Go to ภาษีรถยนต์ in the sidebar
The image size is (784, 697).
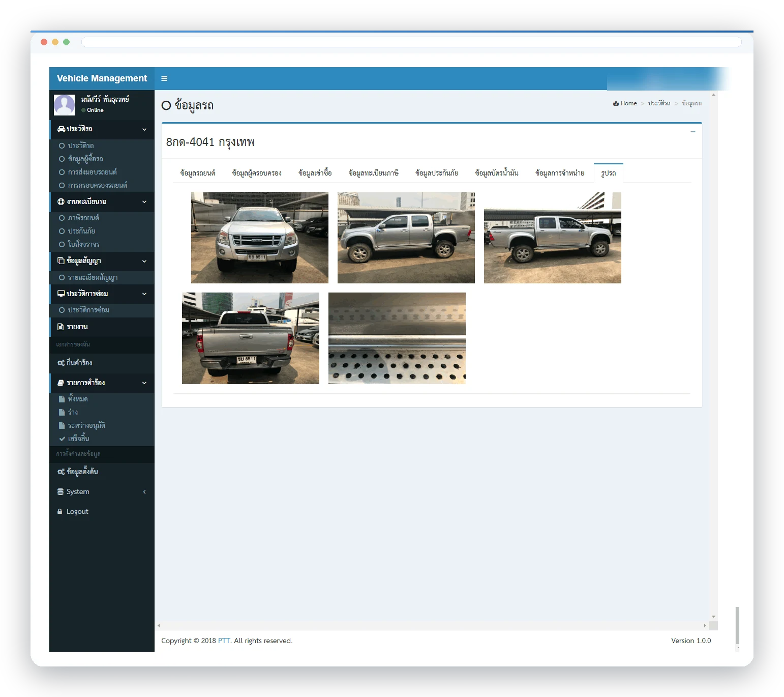(83, 218)
